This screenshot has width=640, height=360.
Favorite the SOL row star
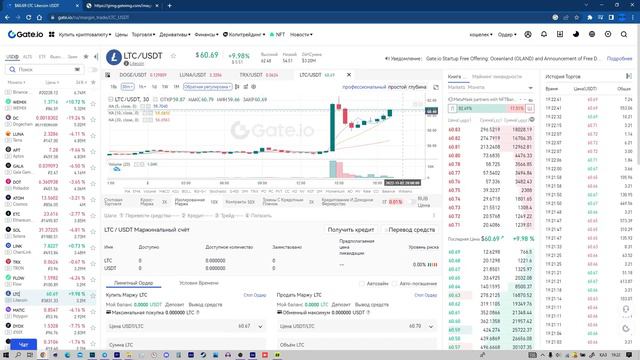click(x=93, y=232)
